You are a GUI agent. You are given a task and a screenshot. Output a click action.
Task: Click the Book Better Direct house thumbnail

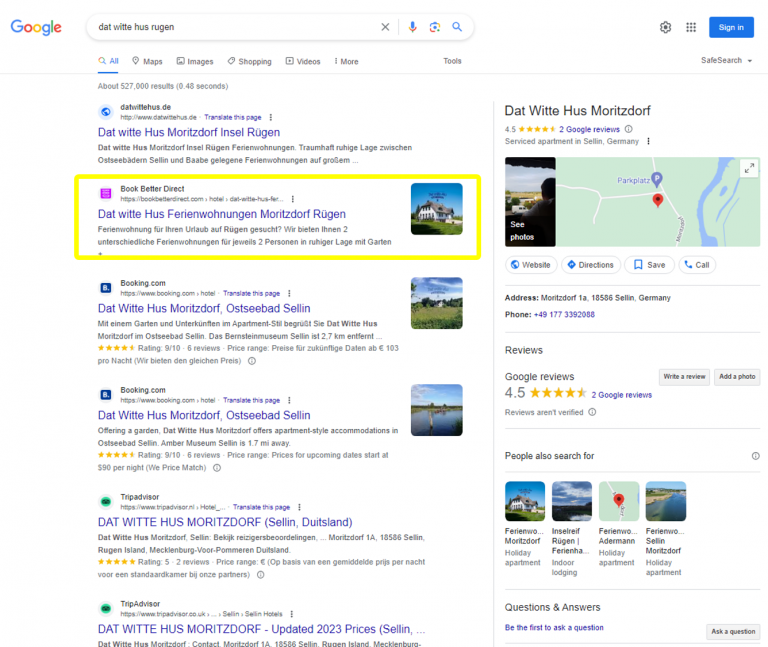(436, 209)
